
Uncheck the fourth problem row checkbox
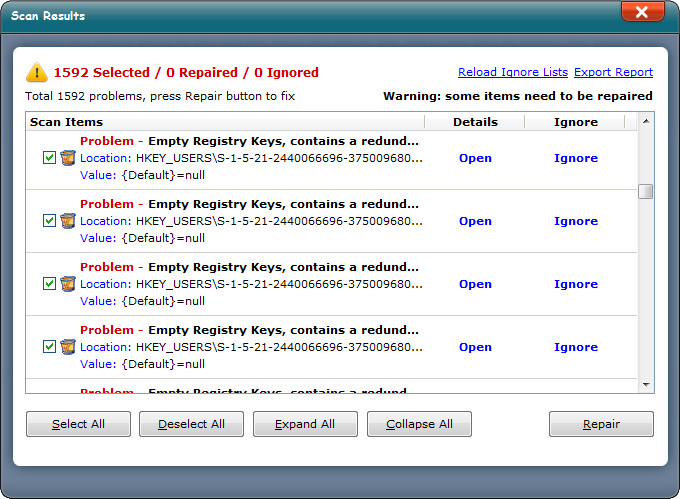pos(49,346)
